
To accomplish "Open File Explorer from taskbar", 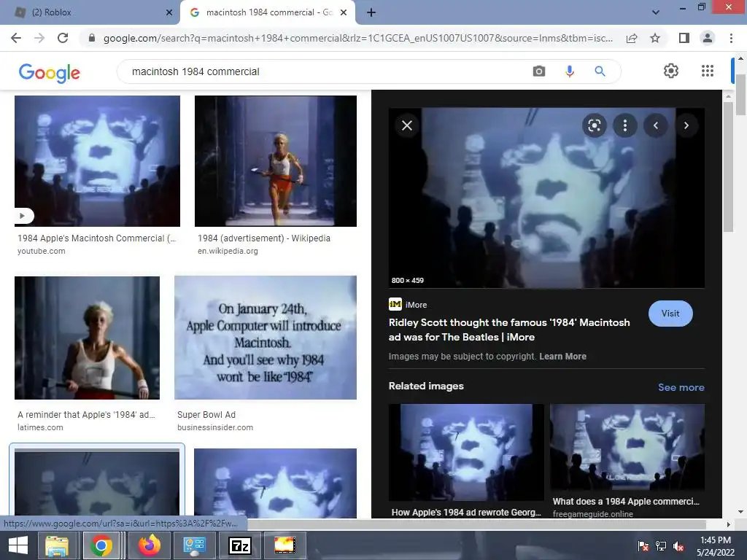I will point(57,545).
